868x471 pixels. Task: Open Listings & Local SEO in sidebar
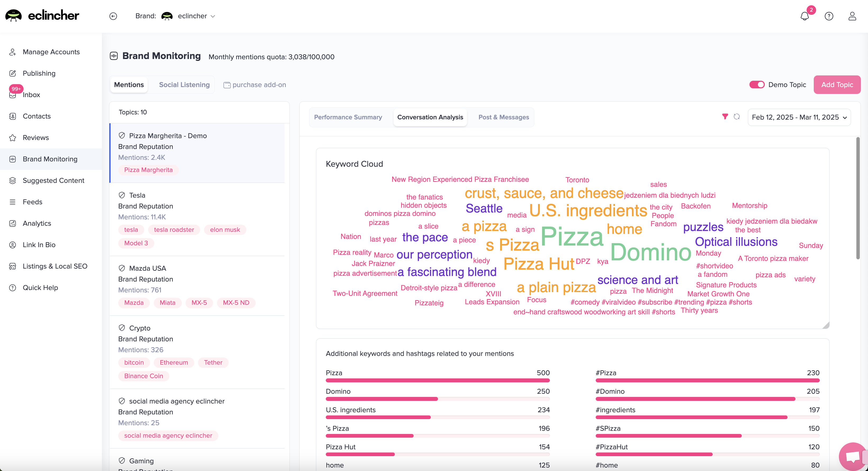coord(55,266)
